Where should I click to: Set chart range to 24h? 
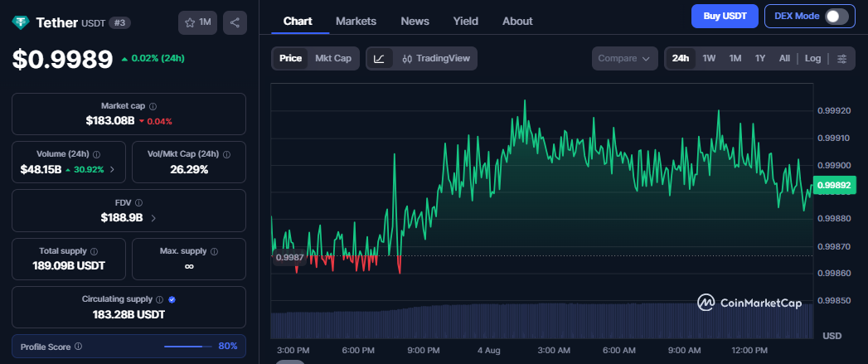tap(681, 58)
